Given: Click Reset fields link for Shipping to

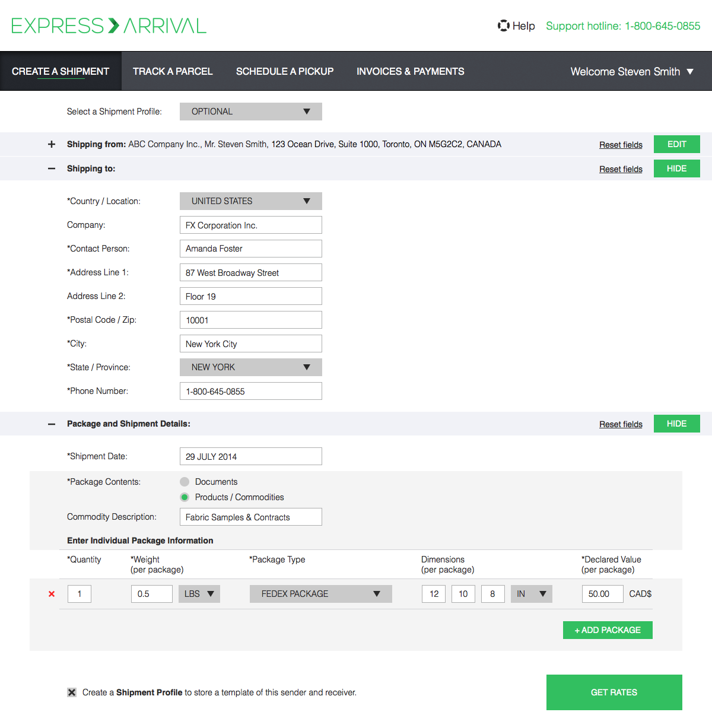Looking at the screenshot, I should (x=621, y=169).
